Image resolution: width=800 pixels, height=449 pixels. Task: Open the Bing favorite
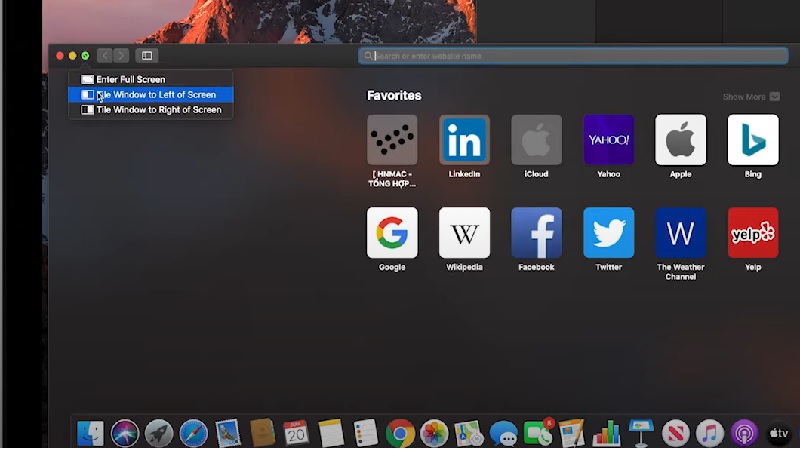[x=752, y=140]
